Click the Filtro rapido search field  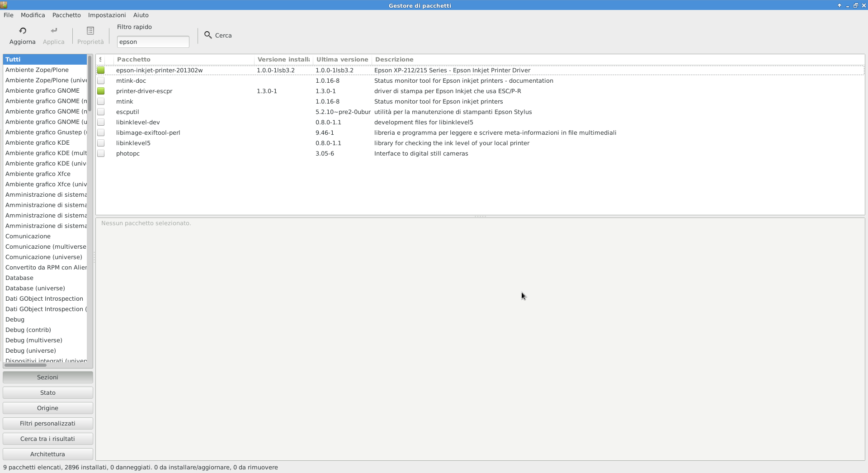(153, 42)
